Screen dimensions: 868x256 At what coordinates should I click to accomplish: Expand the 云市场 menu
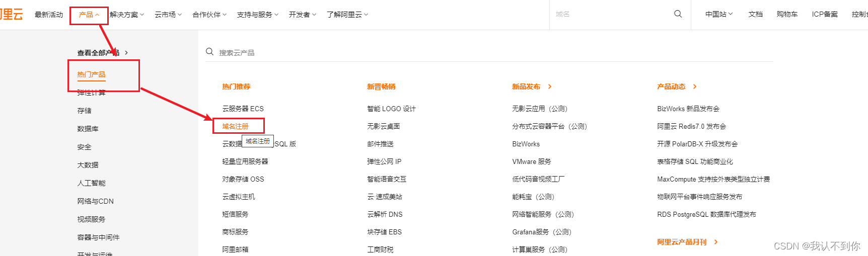168,15
